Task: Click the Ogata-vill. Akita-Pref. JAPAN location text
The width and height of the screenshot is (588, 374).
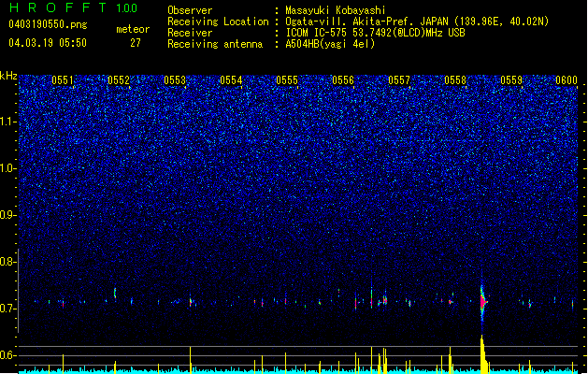Action: coord(417,22)
